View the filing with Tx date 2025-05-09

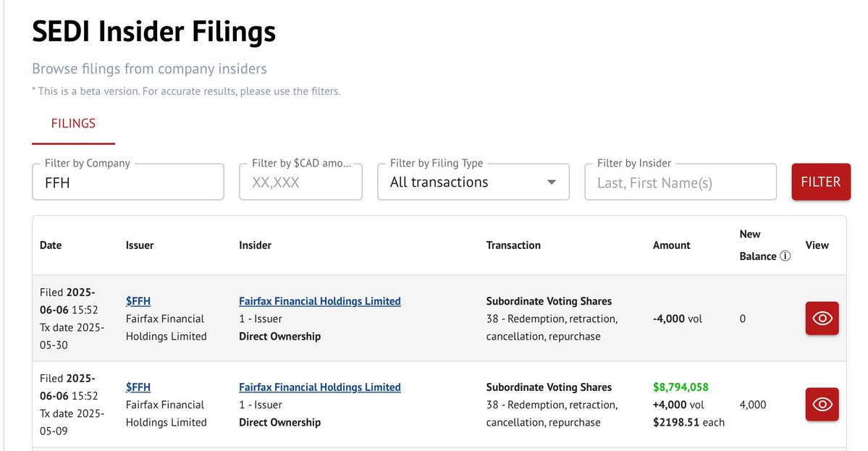coord(822,405)
